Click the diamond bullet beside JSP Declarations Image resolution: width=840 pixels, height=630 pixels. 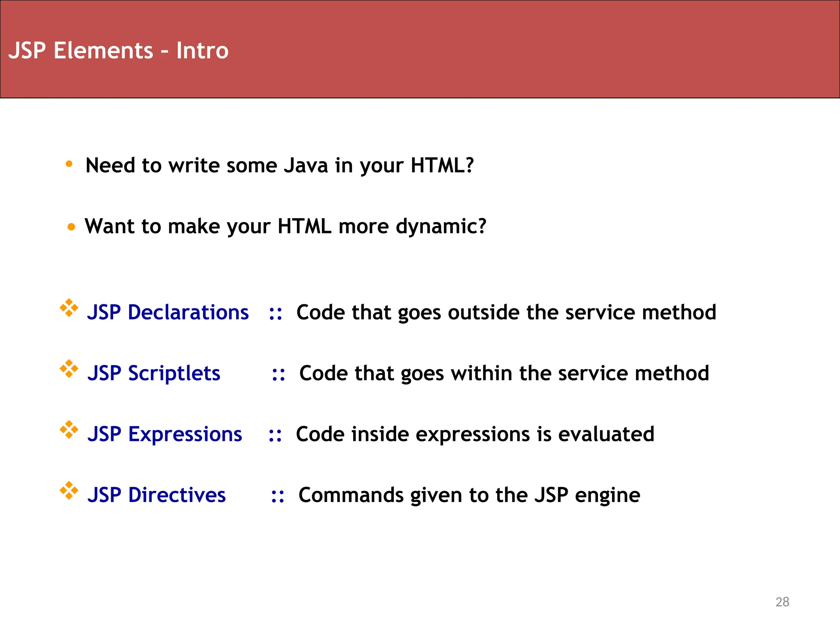(69, 308)
